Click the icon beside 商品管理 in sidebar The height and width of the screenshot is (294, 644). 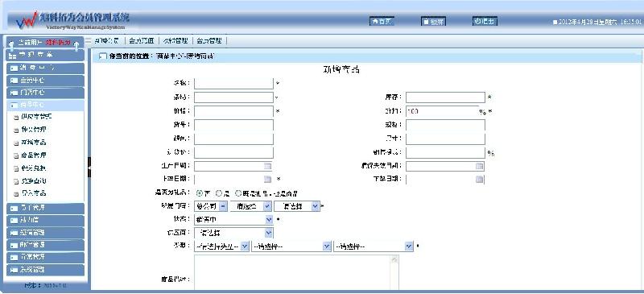click(x=16, y=155)
